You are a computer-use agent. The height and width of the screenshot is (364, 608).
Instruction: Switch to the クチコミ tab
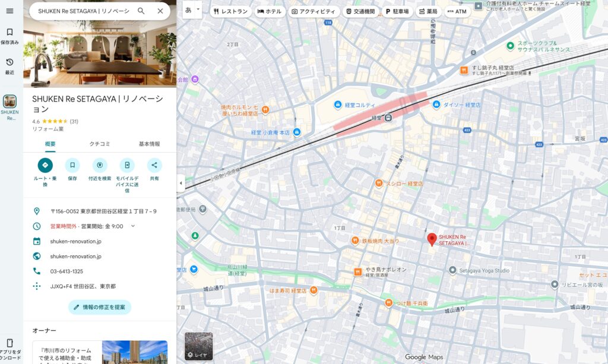click(x=99, y=144)
